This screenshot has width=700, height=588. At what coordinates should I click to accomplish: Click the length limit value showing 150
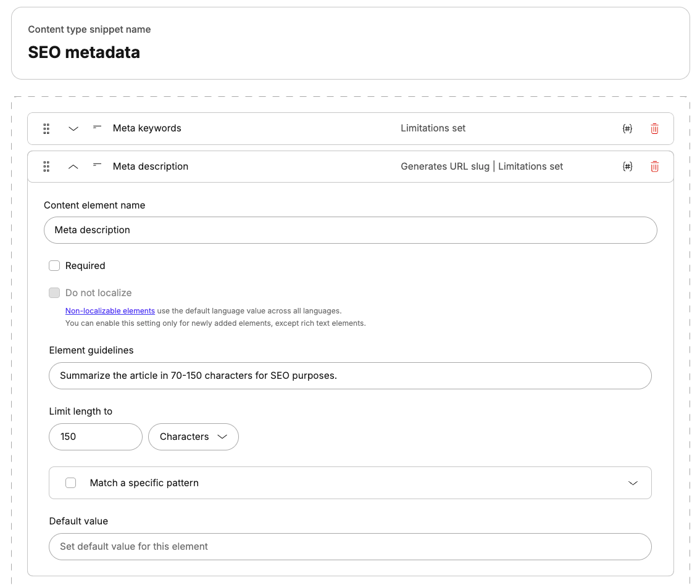pos(95,437)
